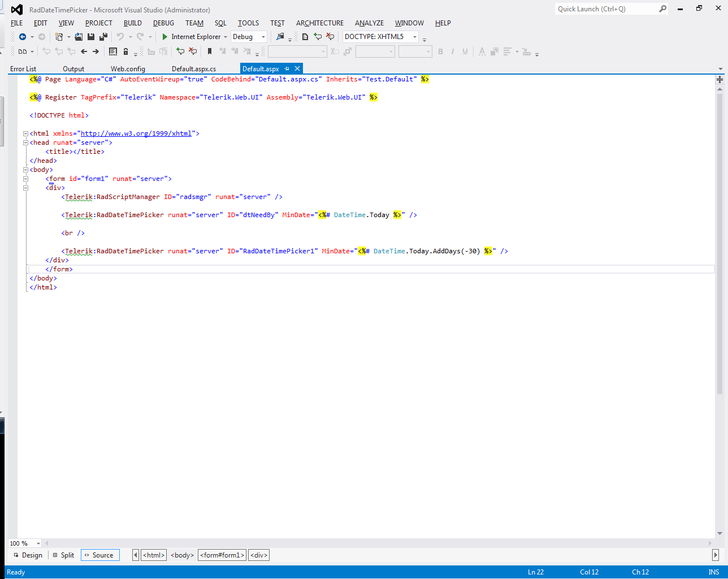Viewport: 728px width, 579px height.
Task: Switch to Split view
Action: 63,555
